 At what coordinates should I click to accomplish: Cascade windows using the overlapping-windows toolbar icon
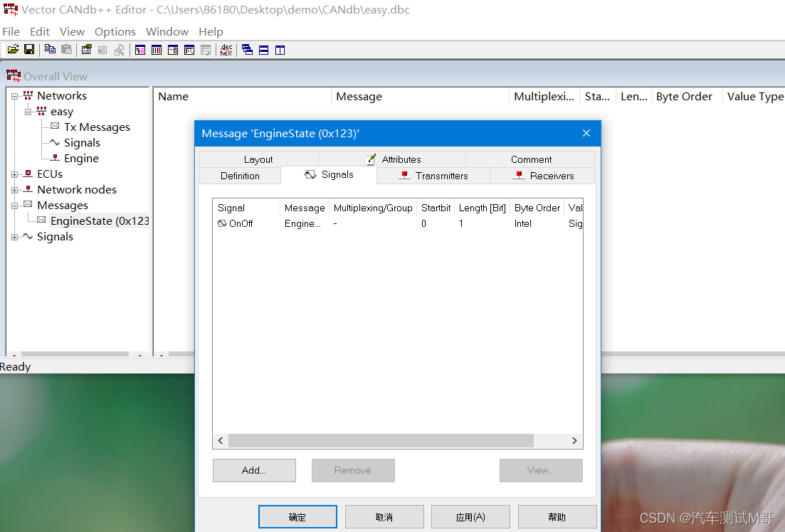coord(248,50)
